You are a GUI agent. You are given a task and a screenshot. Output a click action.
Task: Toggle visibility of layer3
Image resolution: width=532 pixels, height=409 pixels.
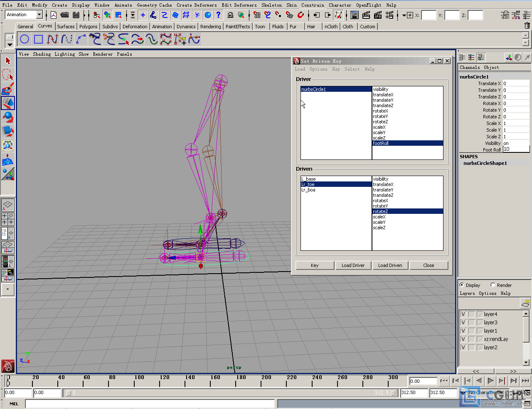[x=463, y=323]
